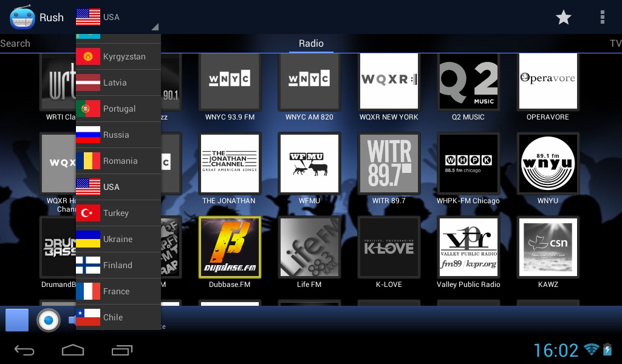Open WNYC AM 820 station
The width and height of the screenshot is (622, 364).
(x=309, y=87)
